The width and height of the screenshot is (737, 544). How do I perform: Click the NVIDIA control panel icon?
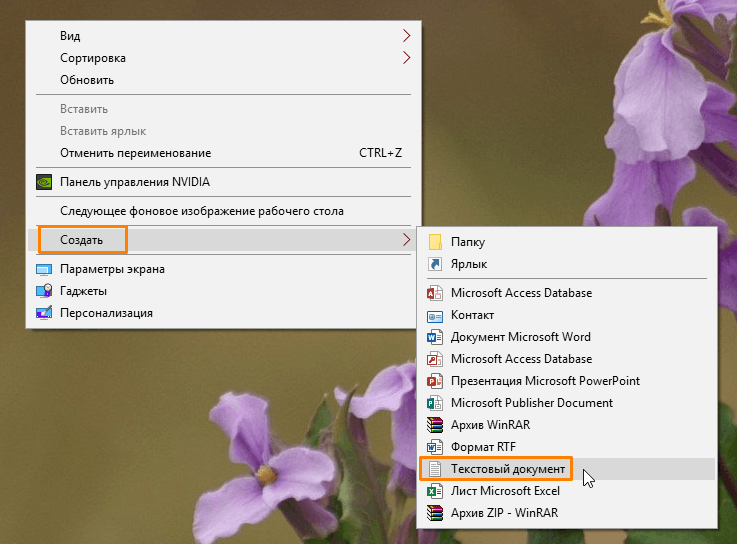pyautogui.click(x=44, y=182)
